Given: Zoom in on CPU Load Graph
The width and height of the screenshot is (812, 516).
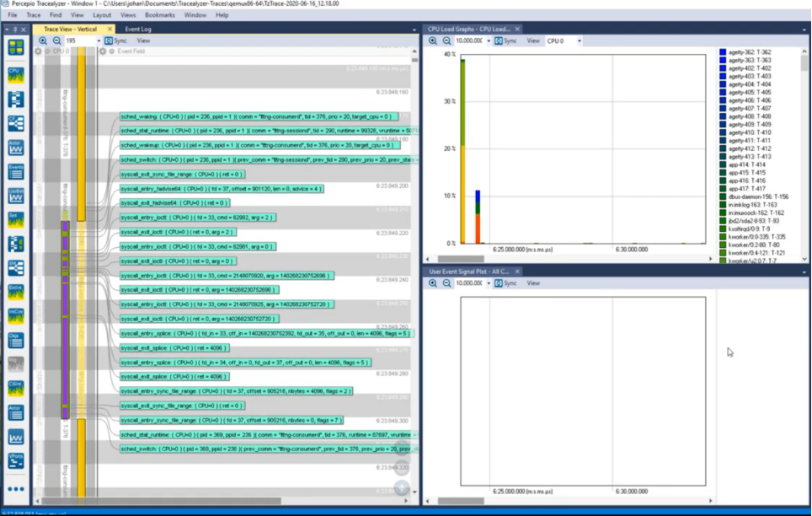Looking at the screenshot, I should [433, 40].
